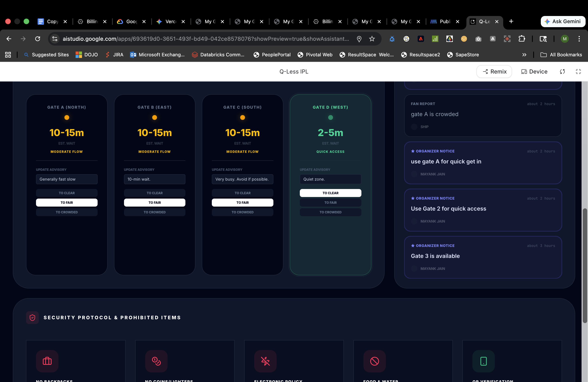The height and width of the screenshot is (382, 588).
Task: Click notice 'use gate A for quick get in'
Action: click(x=446, y=162)
